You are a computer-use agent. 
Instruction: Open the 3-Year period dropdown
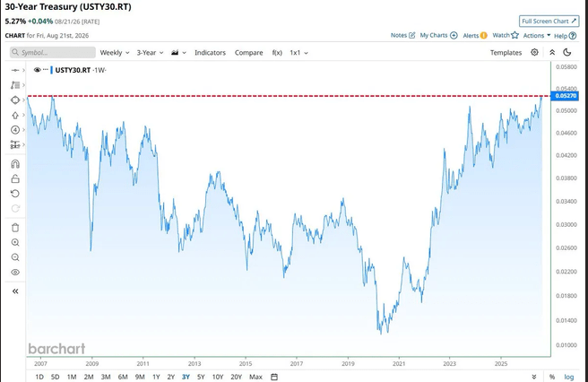150,53
